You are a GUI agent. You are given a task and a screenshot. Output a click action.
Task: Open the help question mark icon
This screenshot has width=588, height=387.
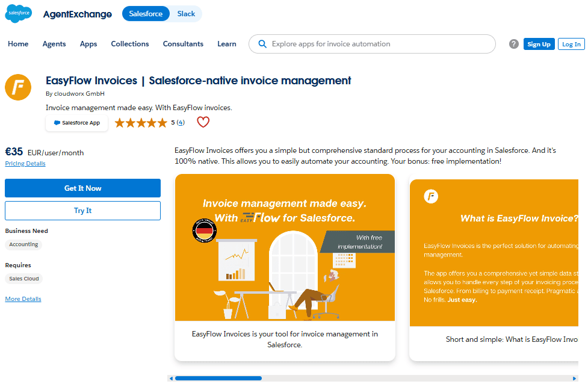click(514, 44)
